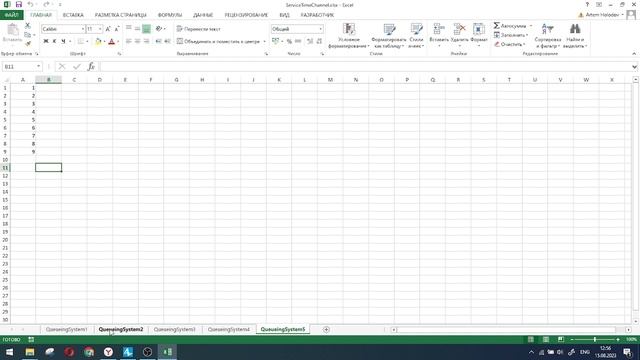The height and width of the screenshot is (360, 640).
Task: Align text left in cell
Action: point(129,41)
